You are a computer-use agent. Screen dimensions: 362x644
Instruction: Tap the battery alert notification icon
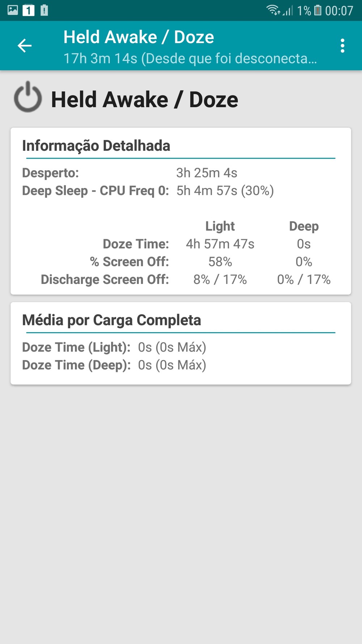point(44,10)
